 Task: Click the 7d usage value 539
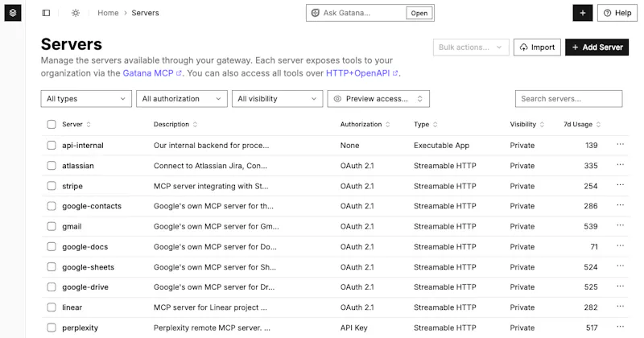coord(591,226)
